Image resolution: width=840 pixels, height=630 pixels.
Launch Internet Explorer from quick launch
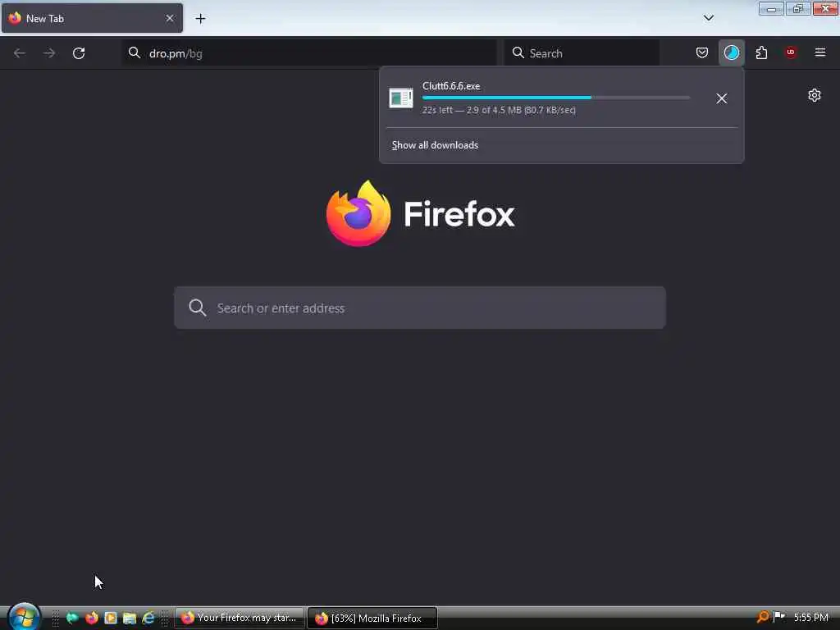148,618
